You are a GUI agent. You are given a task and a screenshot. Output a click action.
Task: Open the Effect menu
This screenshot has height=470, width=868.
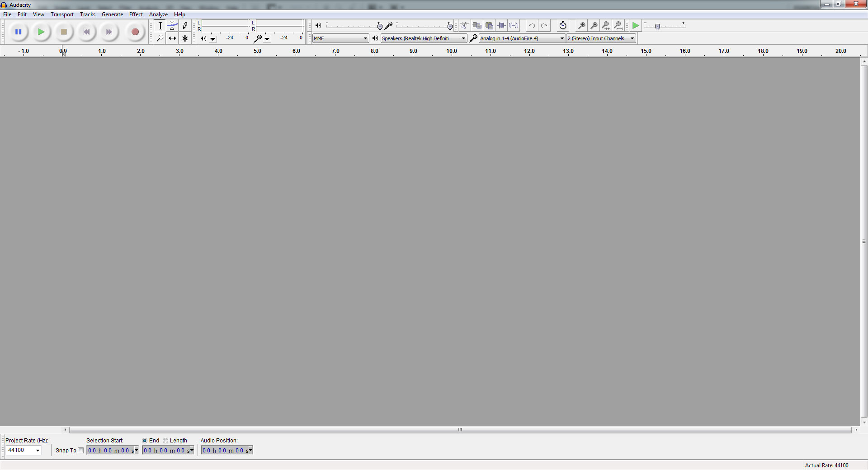[136, 14]
